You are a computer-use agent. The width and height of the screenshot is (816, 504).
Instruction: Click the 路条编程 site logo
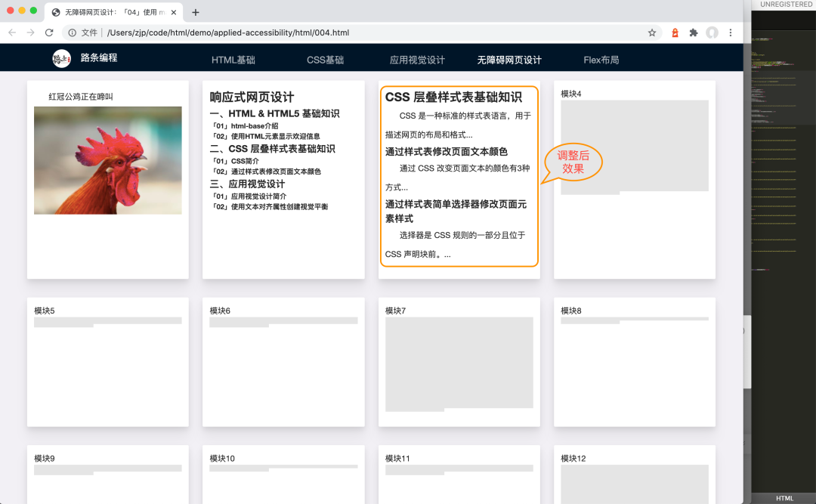[x=61, y=58]
